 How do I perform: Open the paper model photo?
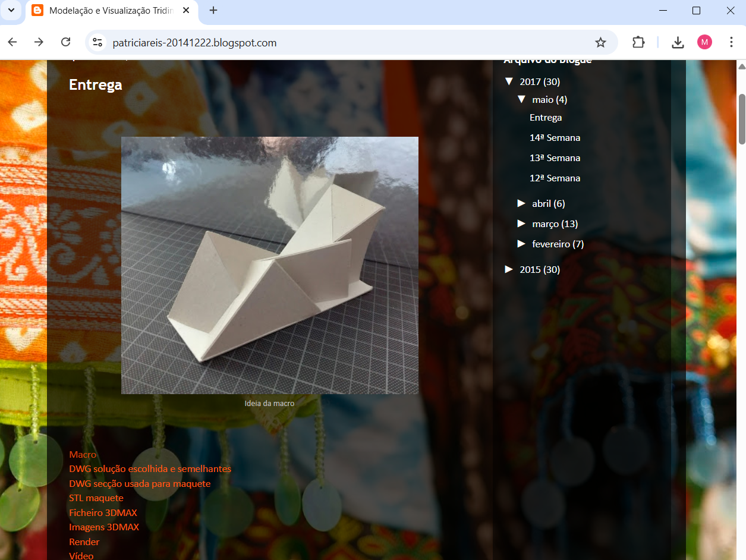pyautogui.click(x=270, y=265)
